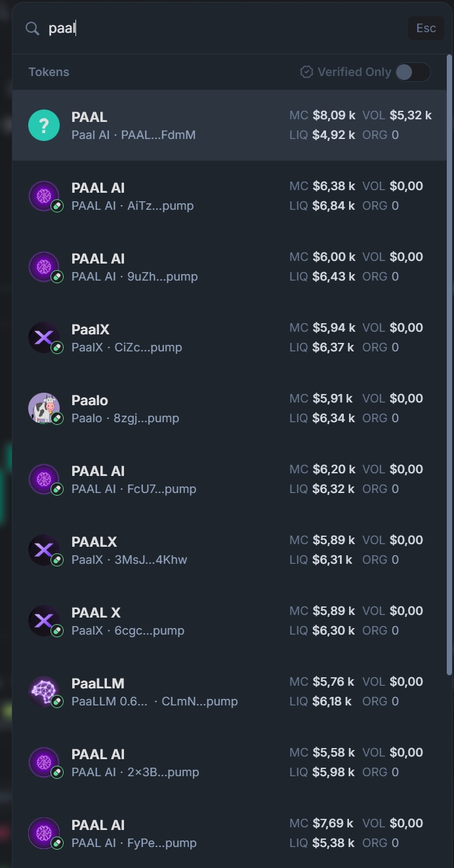Click the Tokens section header
The image size is (454, 868).
[x=49, y=72]
